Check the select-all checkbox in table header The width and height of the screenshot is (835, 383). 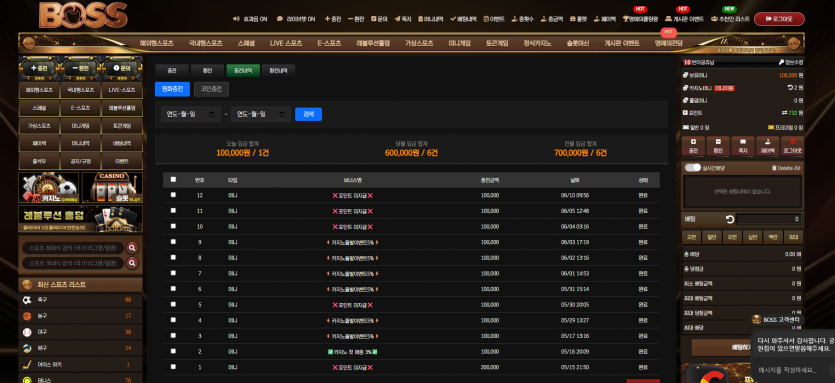[173, 180]
